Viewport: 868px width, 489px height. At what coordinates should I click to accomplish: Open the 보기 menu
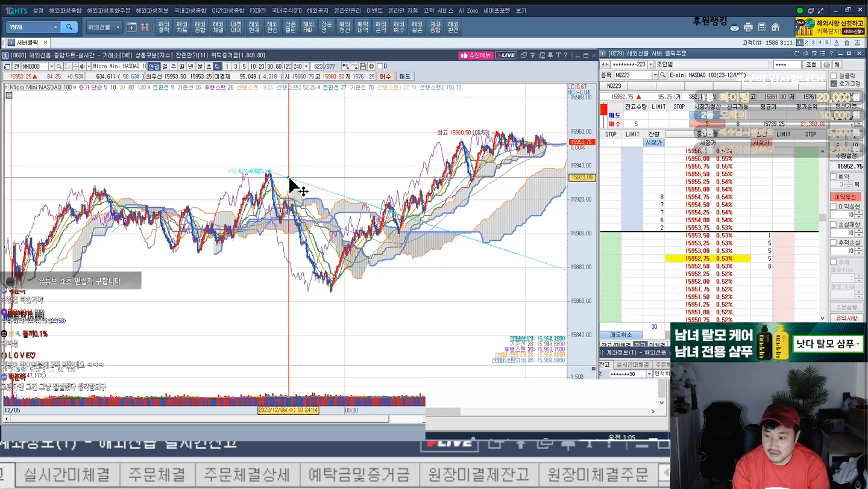[521, 10]
